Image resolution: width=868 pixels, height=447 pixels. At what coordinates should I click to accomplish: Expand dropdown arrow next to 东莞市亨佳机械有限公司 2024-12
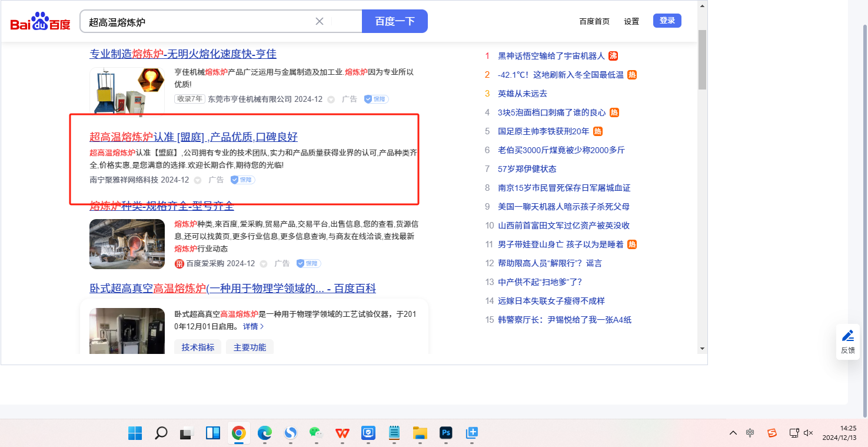click(331, 100)
